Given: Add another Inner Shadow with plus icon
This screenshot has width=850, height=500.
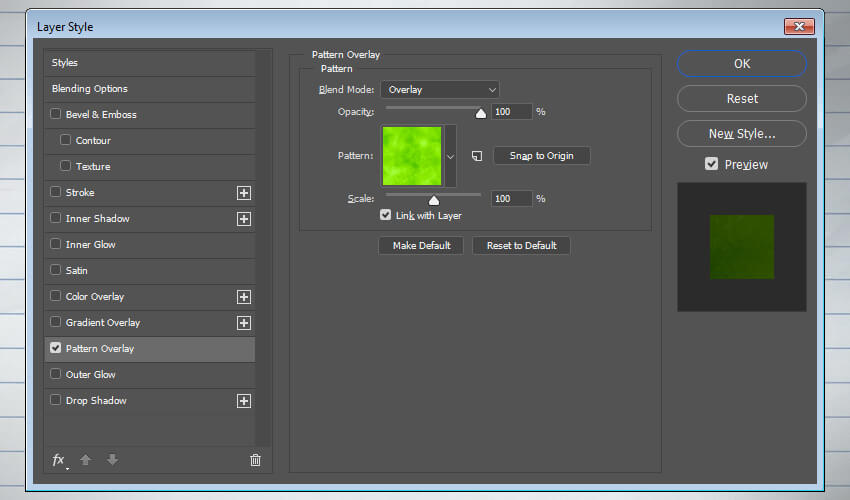Looking at the screenshot, I should [x=244, y=219].
